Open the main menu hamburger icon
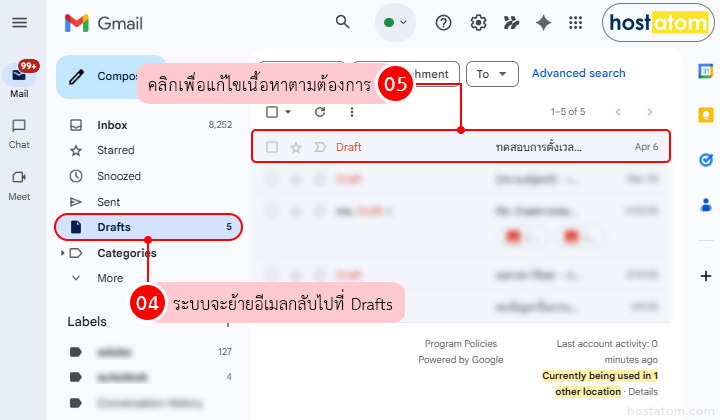Screen dimensions: 720x420 19,22
